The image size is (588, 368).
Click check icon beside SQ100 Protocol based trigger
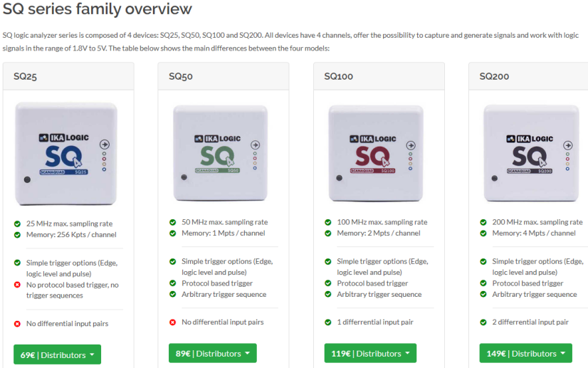pos(328,283)
